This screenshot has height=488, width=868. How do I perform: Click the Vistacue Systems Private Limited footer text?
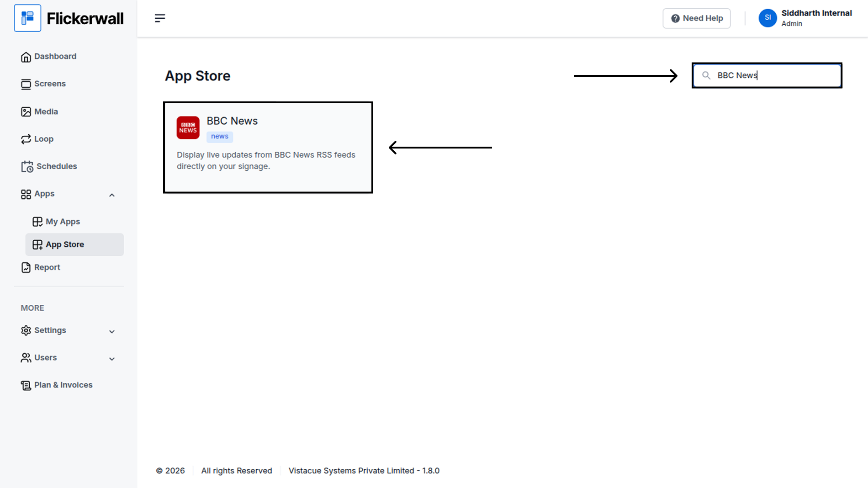point(364,471)
